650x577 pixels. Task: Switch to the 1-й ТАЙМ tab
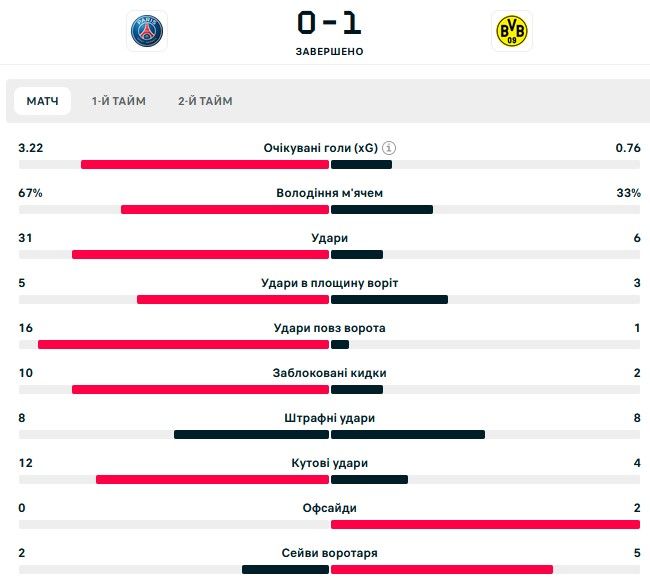(x=118, y=101)
